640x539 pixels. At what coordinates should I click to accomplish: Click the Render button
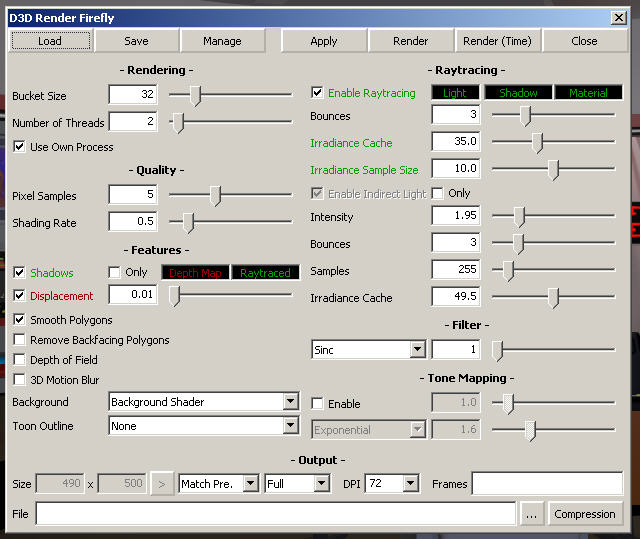click(410, 41)
